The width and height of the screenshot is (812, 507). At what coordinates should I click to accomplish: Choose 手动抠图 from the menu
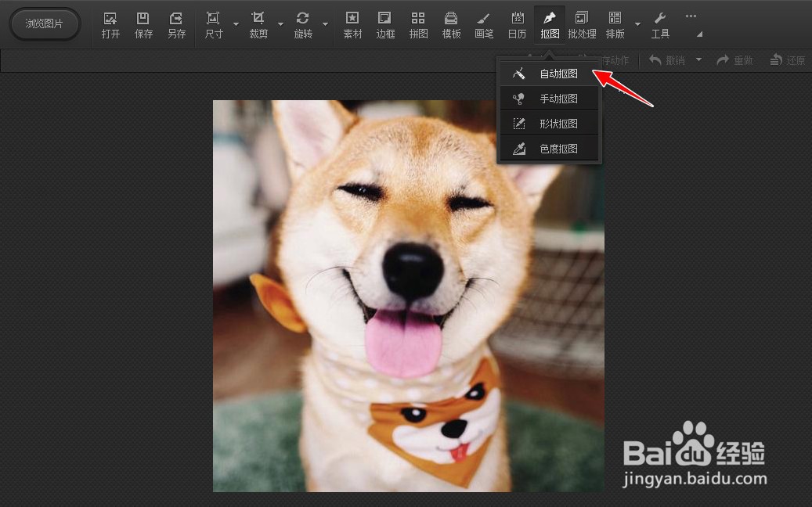click(549, 99)
